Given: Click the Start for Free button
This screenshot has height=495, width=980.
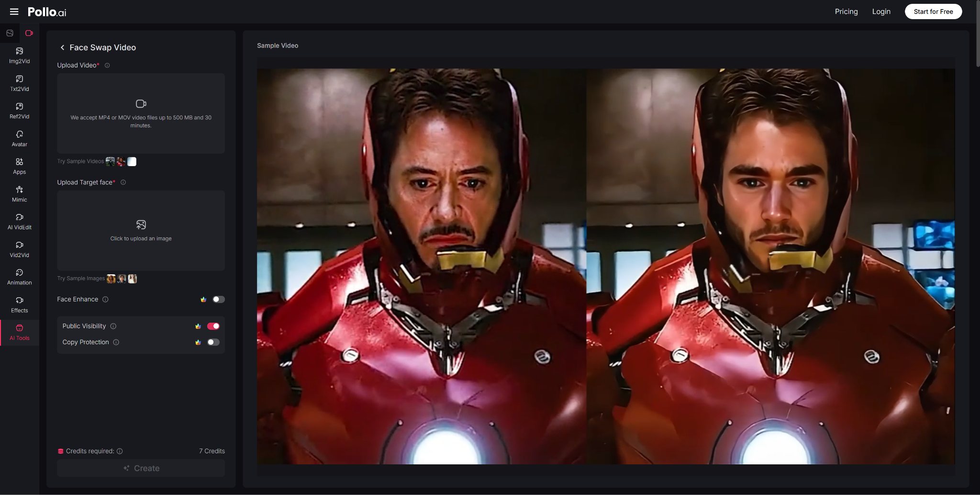Looking at the screenshot, I should [933, 11].
